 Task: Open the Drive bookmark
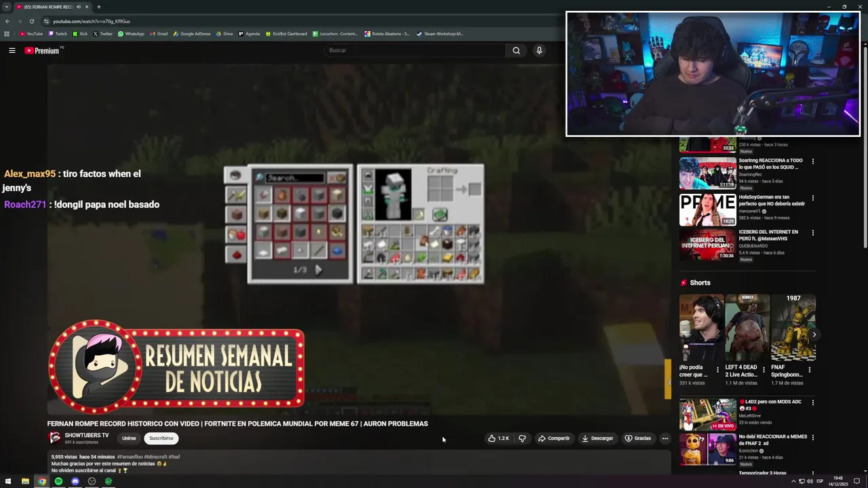224,33
